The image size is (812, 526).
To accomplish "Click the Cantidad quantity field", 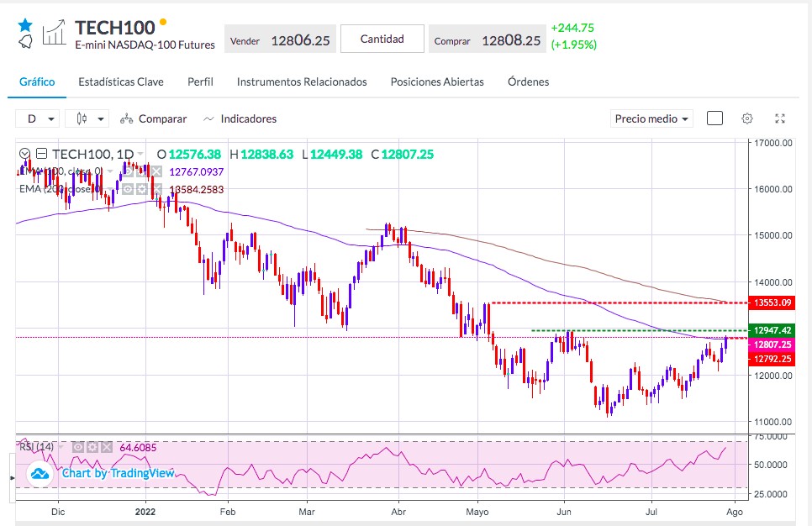I will (382, 39).
